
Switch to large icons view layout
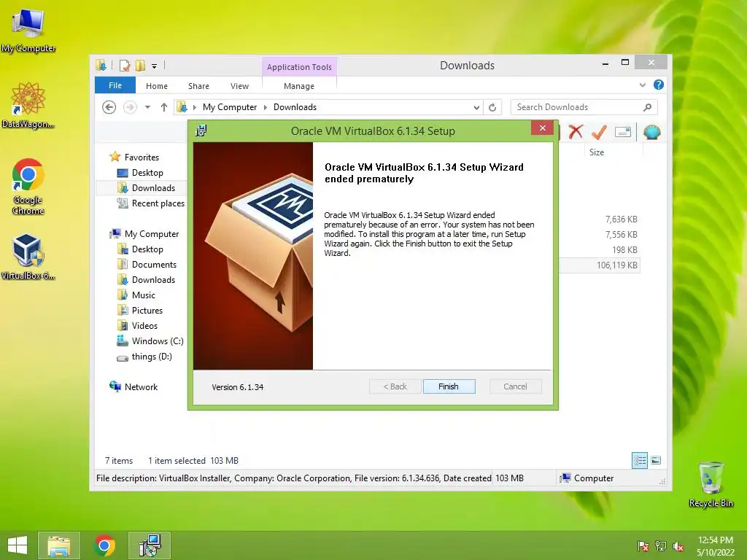[656, 460]
